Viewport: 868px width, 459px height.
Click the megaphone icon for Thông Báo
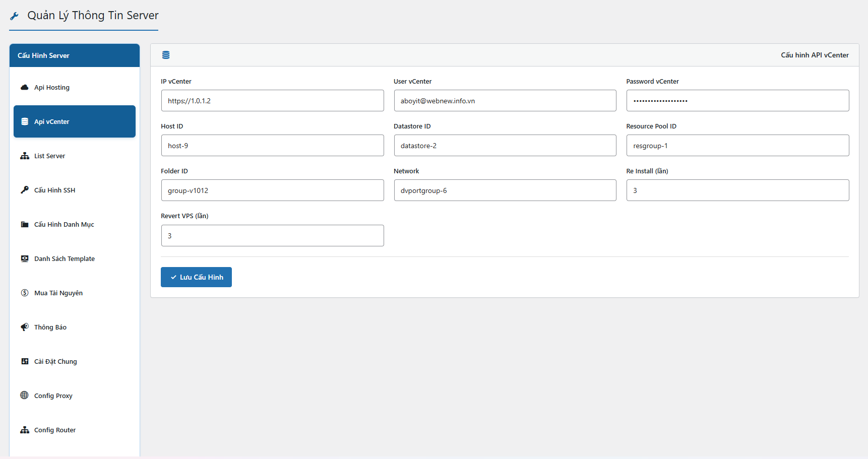(x=24, y=327)
